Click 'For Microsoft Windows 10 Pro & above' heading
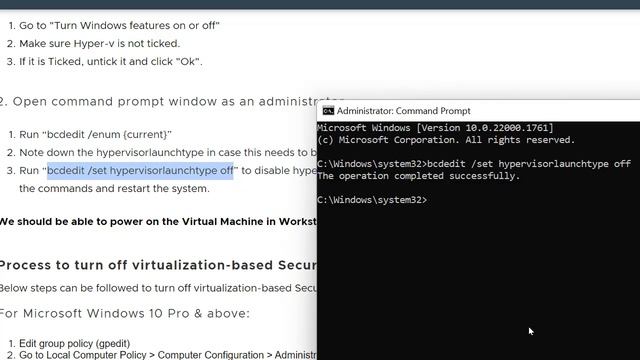The width and height of the screenshot is (640, 360). 124,313
